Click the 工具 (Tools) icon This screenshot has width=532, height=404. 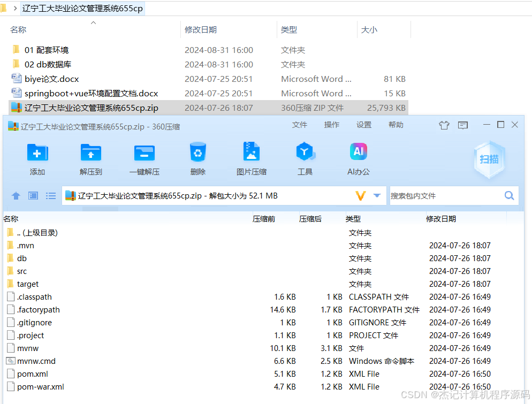pyautogui.click(x=305, y=153)
